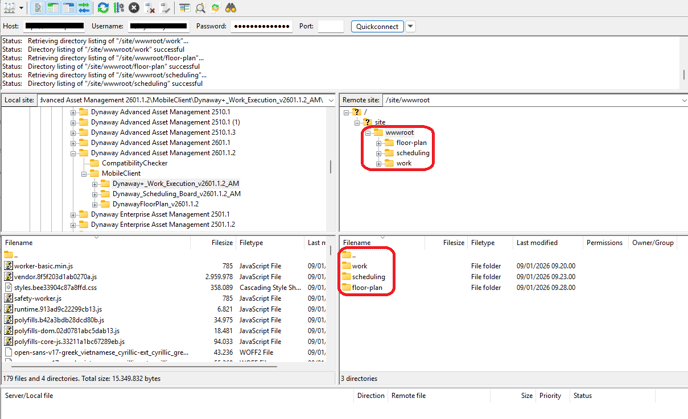
Task: Click the Quickconnect button
Action: coord(377,27)
